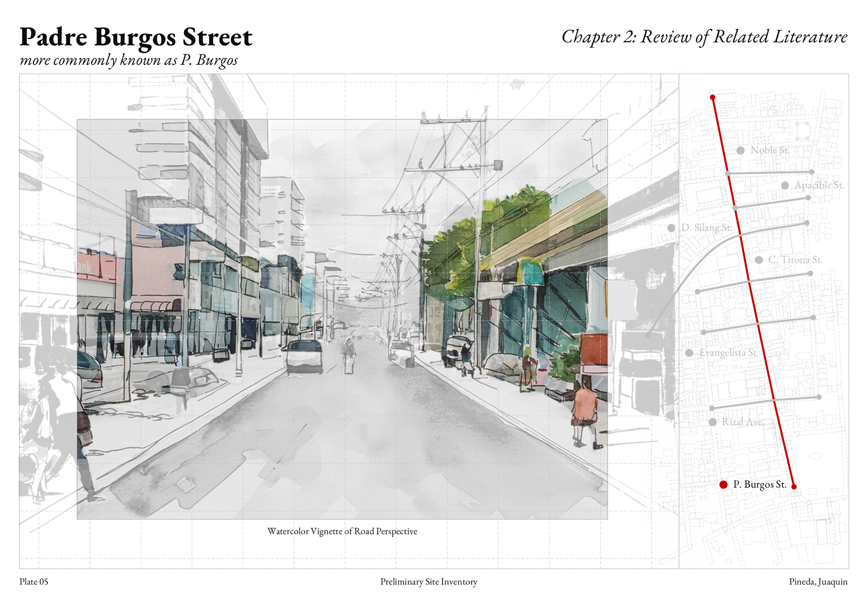Click the red endpoint at bottom of route
This screenshot has height=614, width=868.
click(x=794, y=486)
